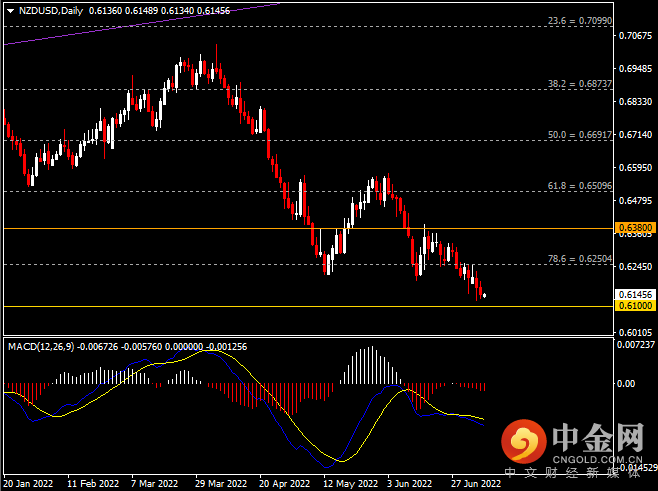The width and height of the screenshot is (658, 491).
Task: Select the 3 Jun 2022 date label
Action: [410, 483]
